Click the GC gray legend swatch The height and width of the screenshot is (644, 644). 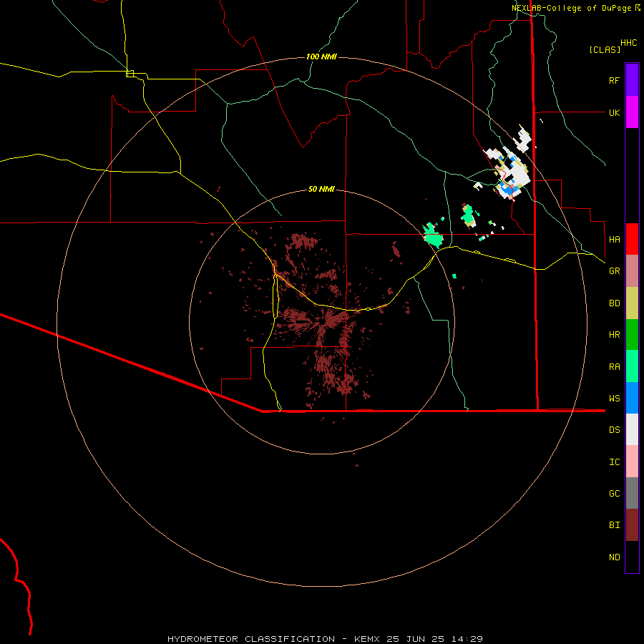click(632, 493)
